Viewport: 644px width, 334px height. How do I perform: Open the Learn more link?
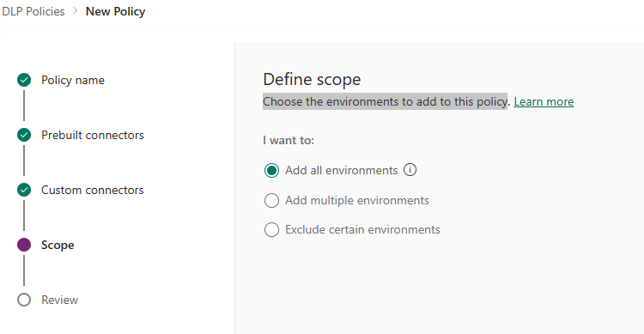tap(544, 101)
